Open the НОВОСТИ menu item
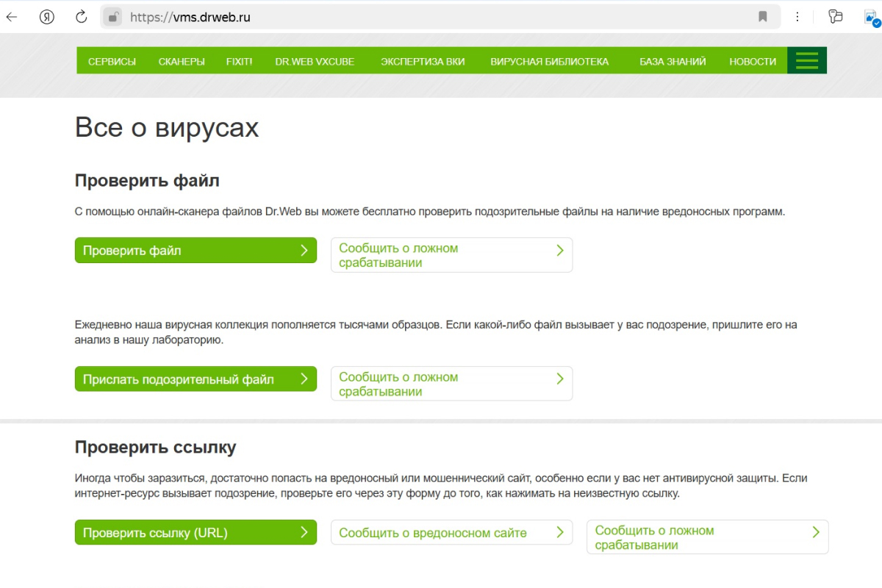 coord(753,61)
